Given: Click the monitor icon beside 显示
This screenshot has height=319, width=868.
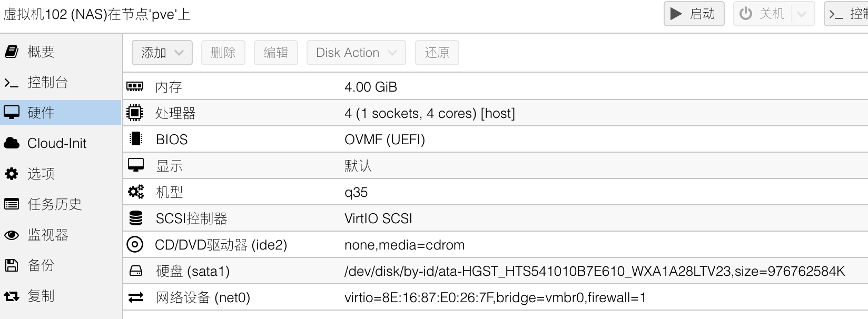Looking at the screenshot, I should click(x=135, y=165).
